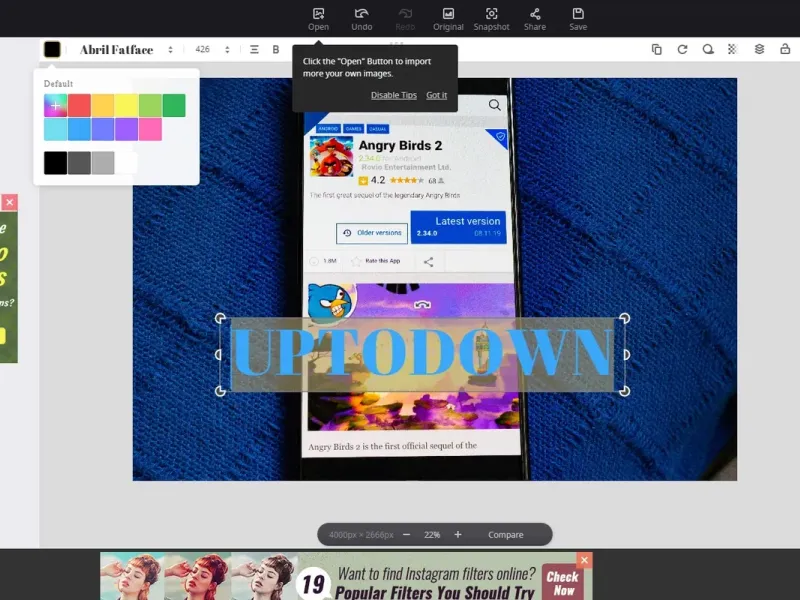Click the 22% zoom level value
The image size is (800, 600).
click(432, 535)
